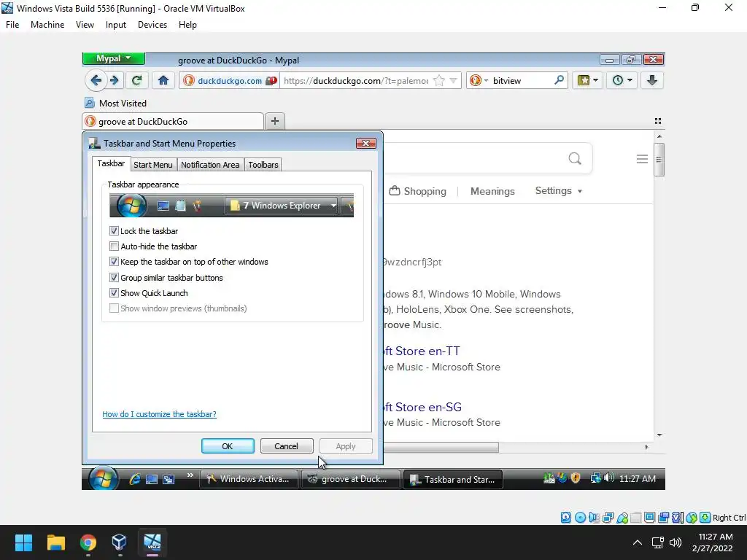Click VirtualBox shared folders status icon
The width and height of the screenshot is (747, 560).
click(636, 518)
